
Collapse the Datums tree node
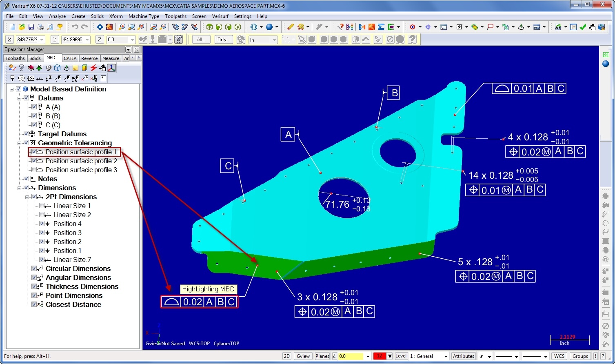(20, 98)
